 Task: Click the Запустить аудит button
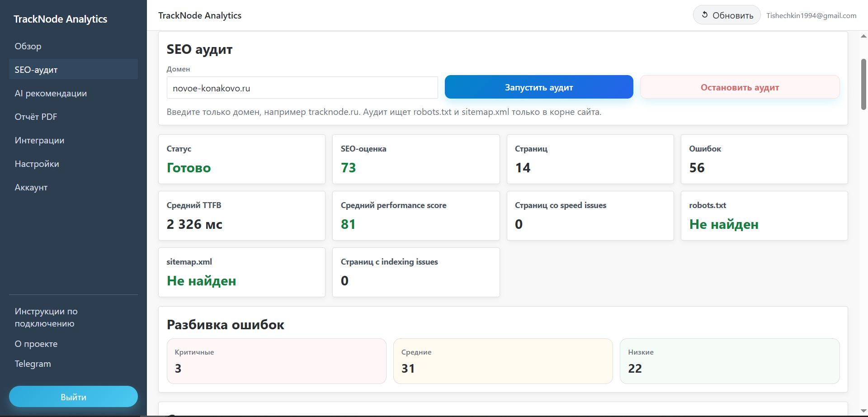point(539,87)
